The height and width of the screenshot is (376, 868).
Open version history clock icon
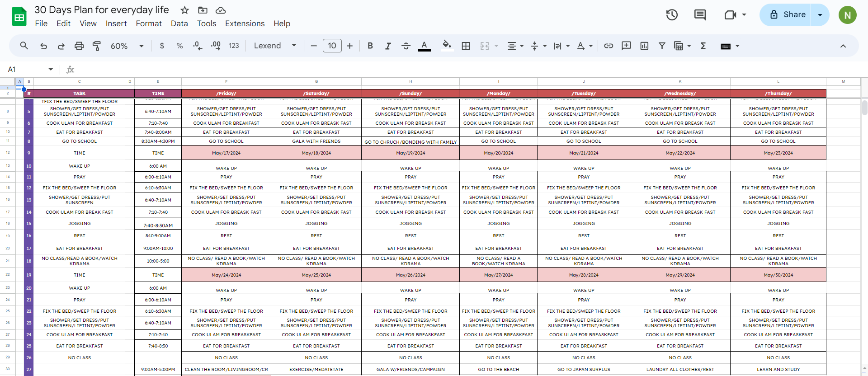tap(672, 15)
